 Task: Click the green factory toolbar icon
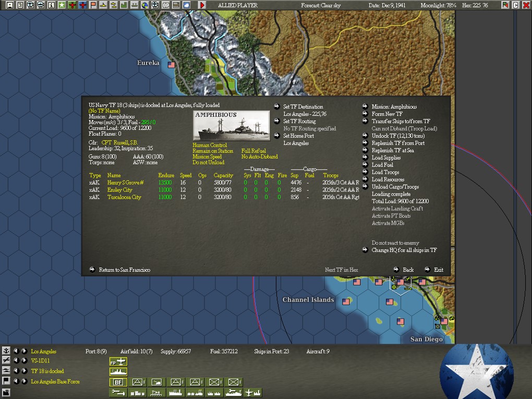point(124,5)
